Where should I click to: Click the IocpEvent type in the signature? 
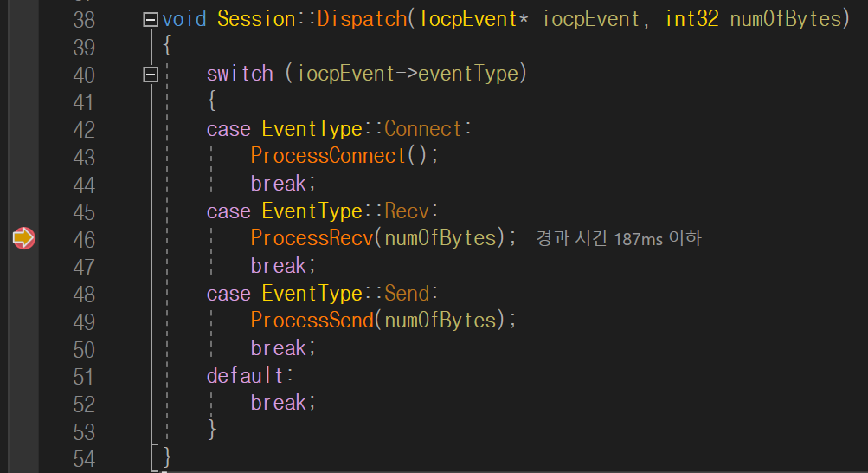coord(468,19)
